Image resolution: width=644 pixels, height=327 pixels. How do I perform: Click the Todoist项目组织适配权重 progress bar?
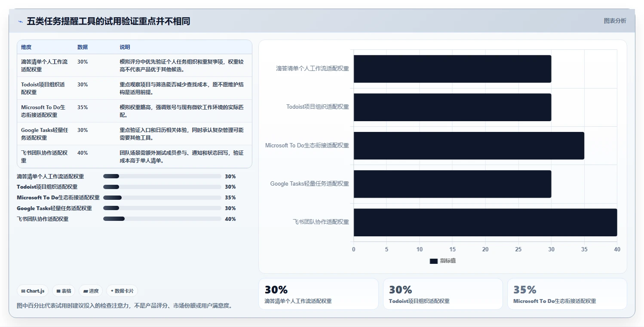[162, 187]
